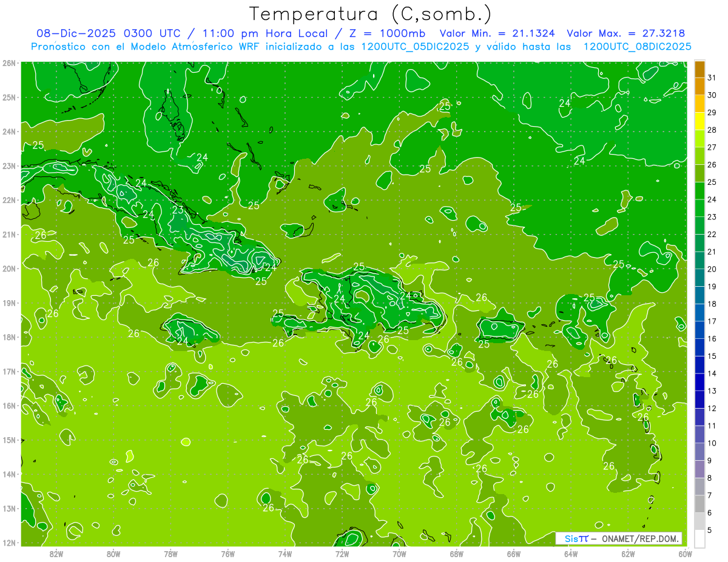The height and width of the screenshot is (562, 728).
Task: Click the colorbar legend value "10"
Action: [x=712, y=443]
